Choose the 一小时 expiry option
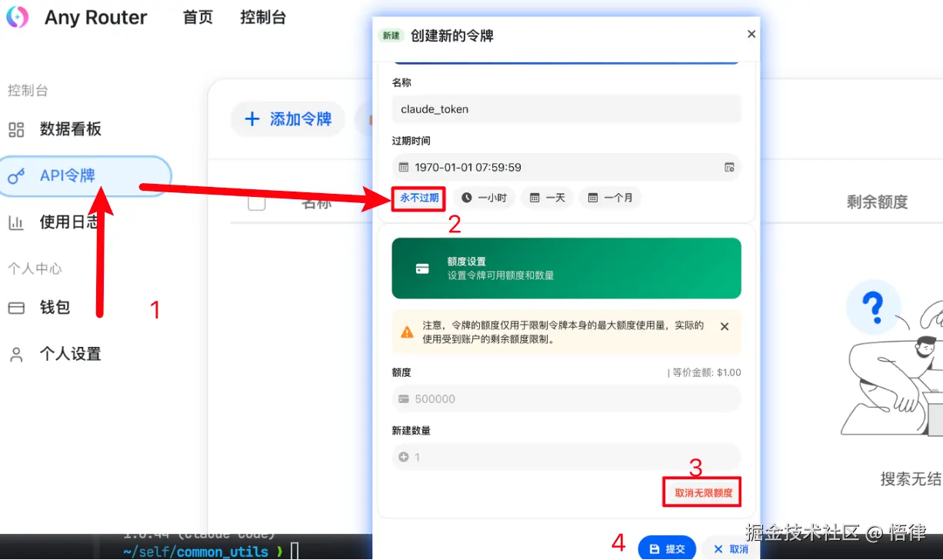The width and height of the screenshot is (943, 560). click(484, 198)
